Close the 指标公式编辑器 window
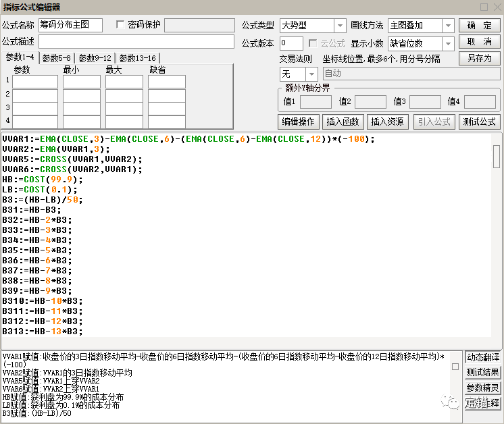The width and height of the screenshot is (504, 424). coord(497,7)
